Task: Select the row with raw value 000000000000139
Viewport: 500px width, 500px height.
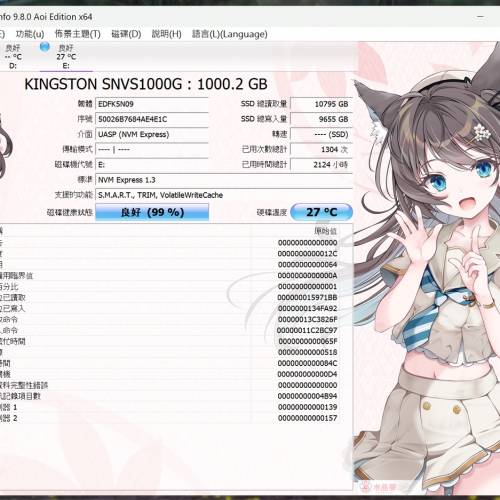Action: (x=176, y=407)
